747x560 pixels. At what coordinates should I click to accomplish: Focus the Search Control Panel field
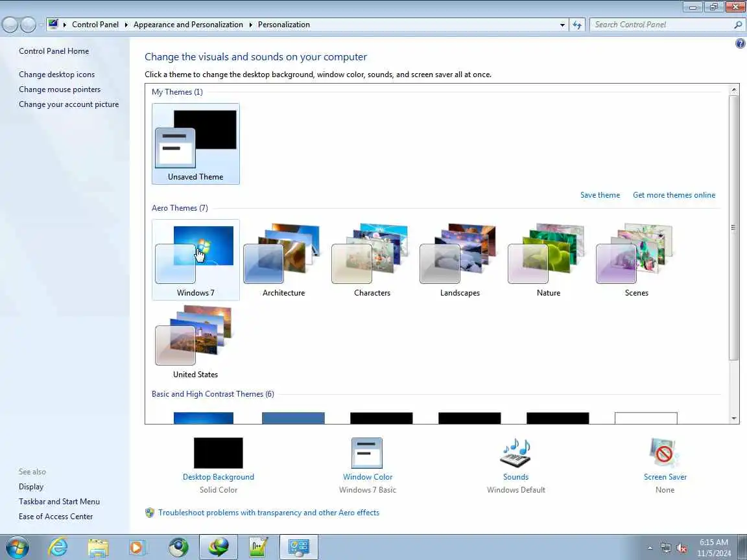[662, 24]
